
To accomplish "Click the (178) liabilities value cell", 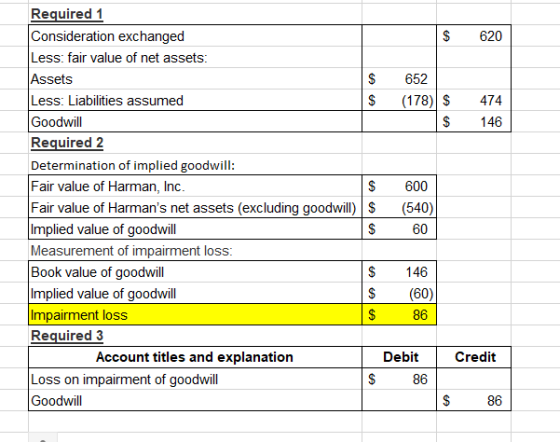I will (399, 100).
